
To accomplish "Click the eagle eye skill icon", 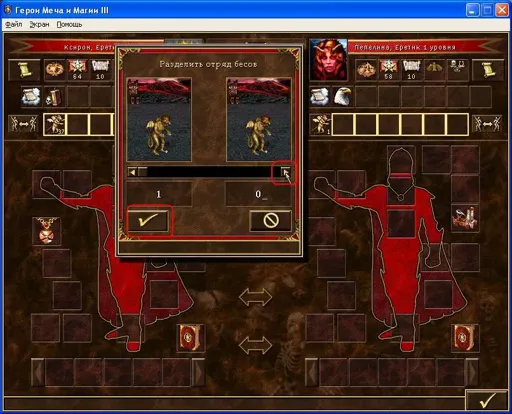I will pyautogui.click(x=342, y=97).
